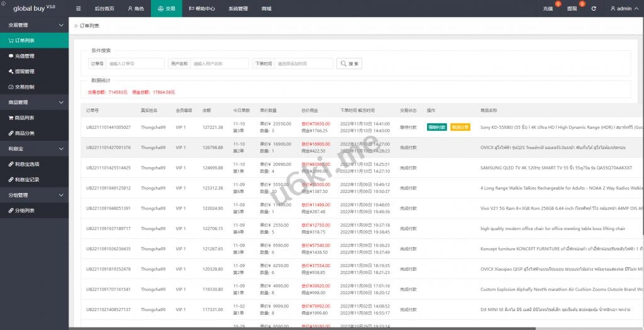Click the refresh icon in top bar
Screen dimensions: 644x330
point(593,9)
